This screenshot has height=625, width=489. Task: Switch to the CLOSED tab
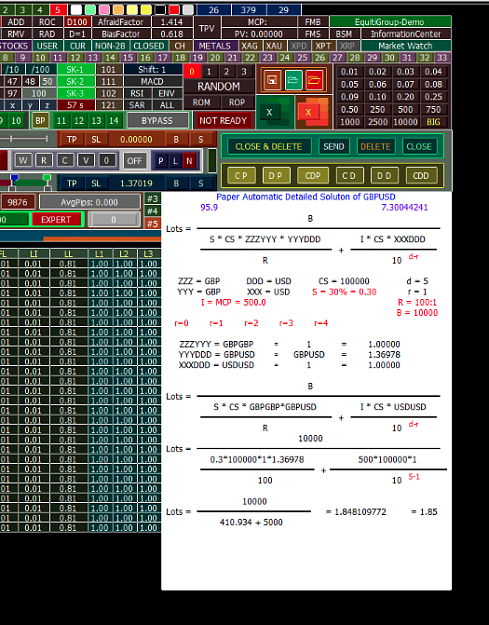(149, 46)
